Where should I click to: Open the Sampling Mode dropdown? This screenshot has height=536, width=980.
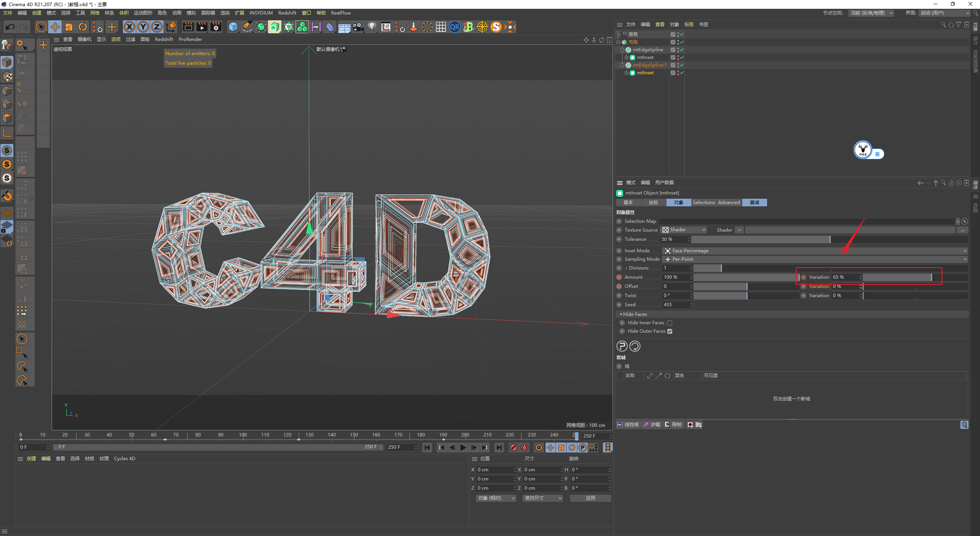pyautogui.click(x=815, y=259)
